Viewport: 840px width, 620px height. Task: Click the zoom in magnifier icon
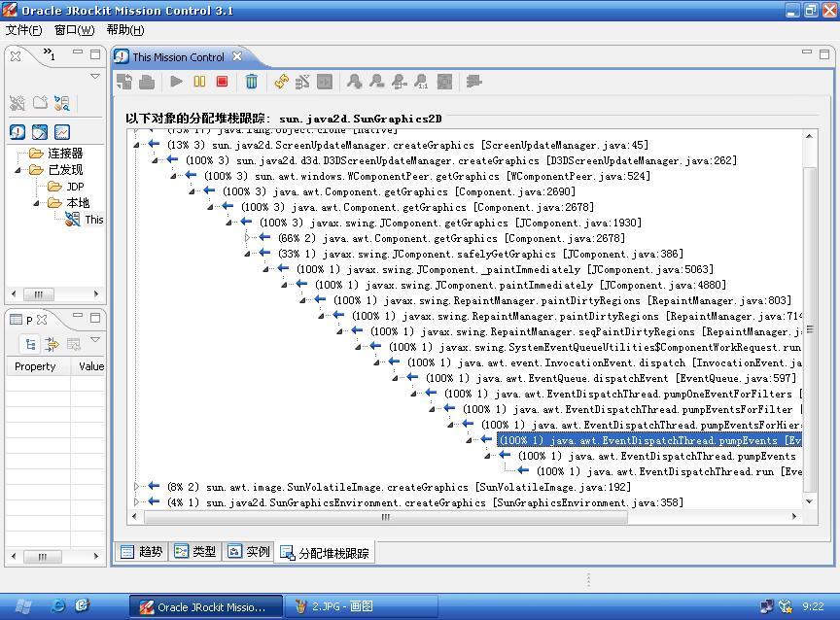click(x=354, y=82)
